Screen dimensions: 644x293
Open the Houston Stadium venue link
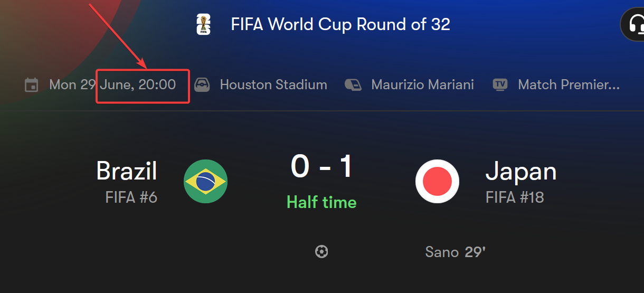click(273, 84)
